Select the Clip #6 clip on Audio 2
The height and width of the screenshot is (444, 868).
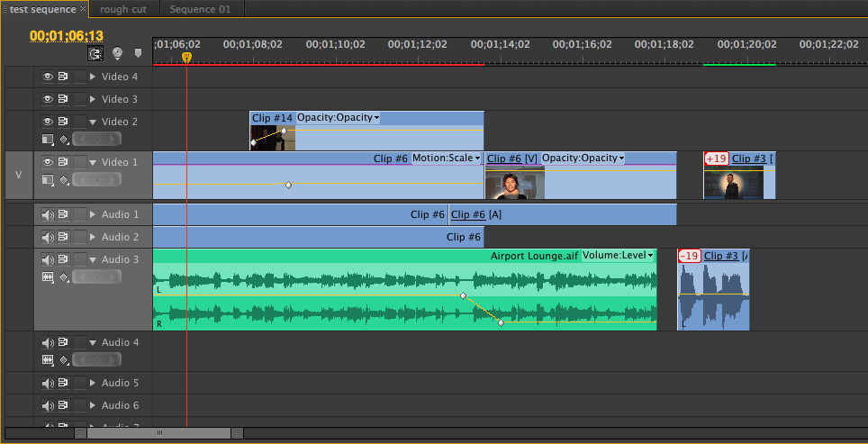click(319, 237)
